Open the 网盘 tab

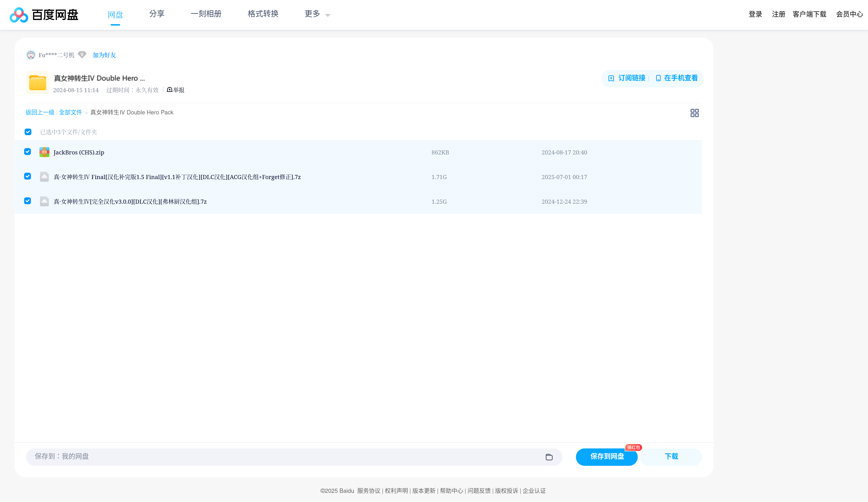115,15
